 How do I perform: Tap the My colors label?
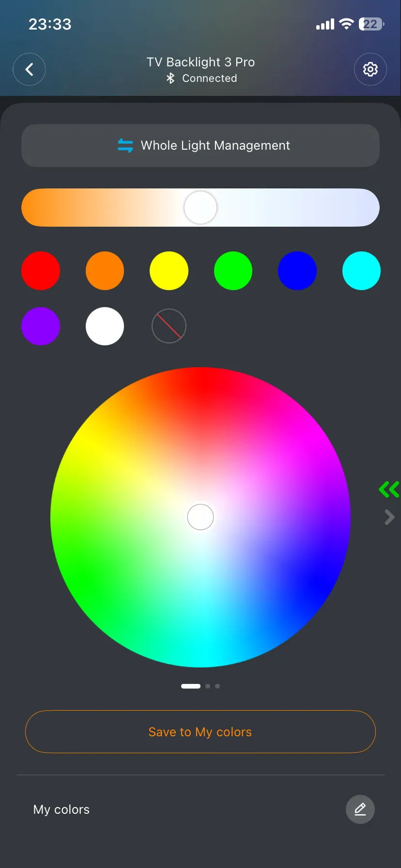(62, 809)
